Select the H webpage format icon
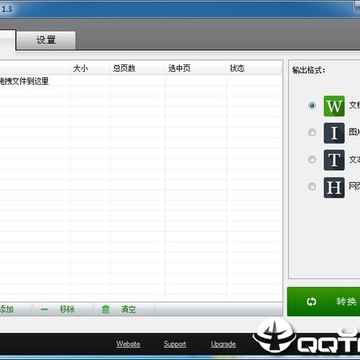 click(x=334, y=187)
